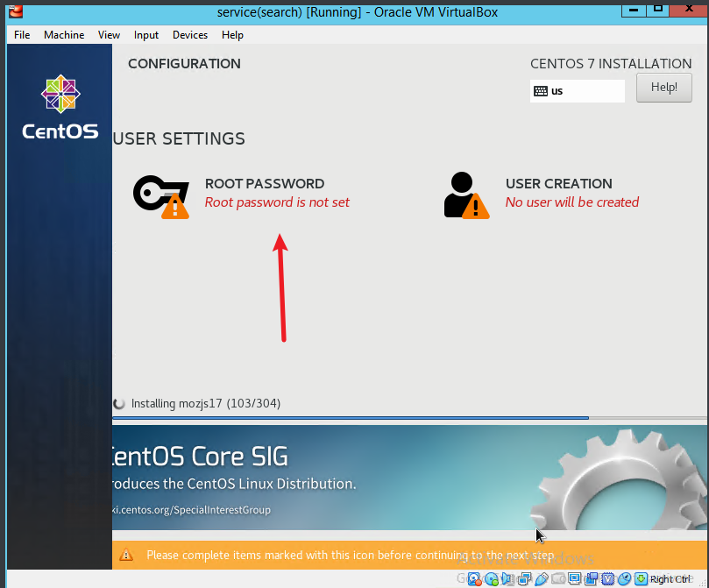Click the video recording status icon
Screen dimensions: 709x588
(591, 579)
